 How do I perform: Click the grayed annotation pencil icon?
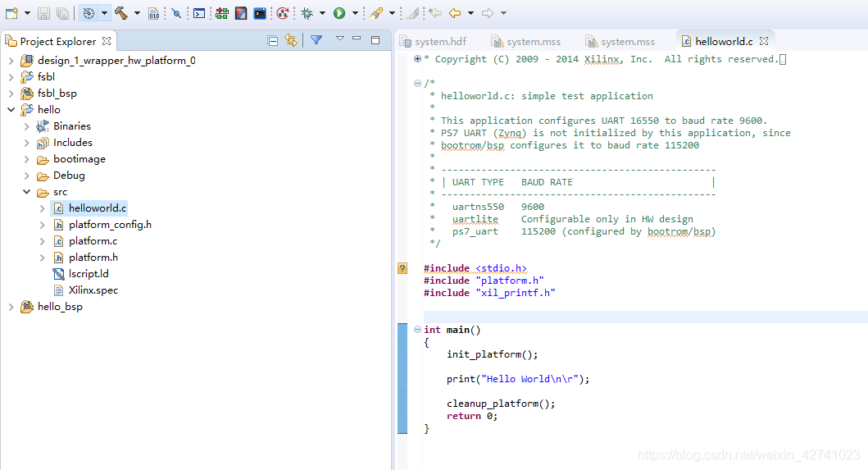click(413, 13)
